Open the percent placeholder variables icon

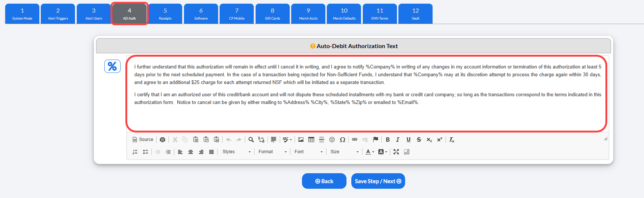[x=112, y=66]
